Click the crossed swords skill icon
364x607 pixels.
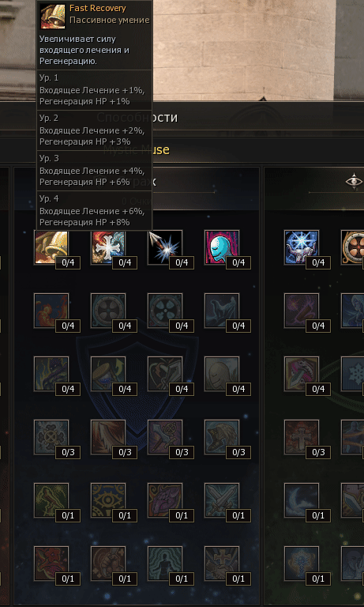tap(222, 500)
